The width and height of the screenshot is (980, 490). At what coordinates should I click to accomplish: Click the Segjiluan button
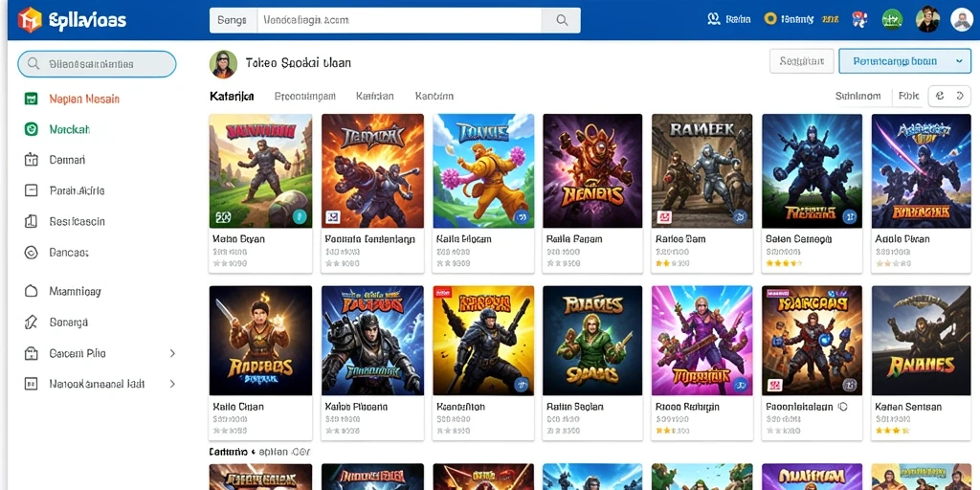[x=802, y=61]
